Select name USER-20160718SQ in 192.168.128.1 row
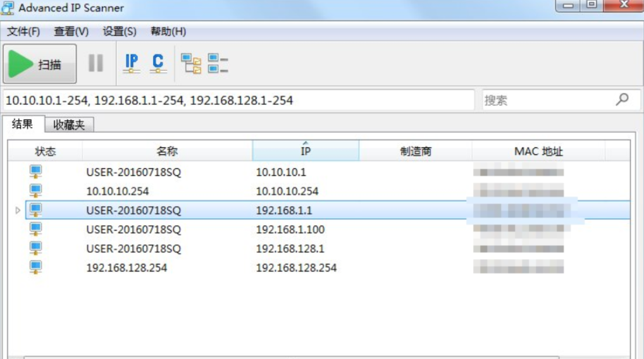Image resolution: width=644 pixels, height=359 pixels. 134,248
